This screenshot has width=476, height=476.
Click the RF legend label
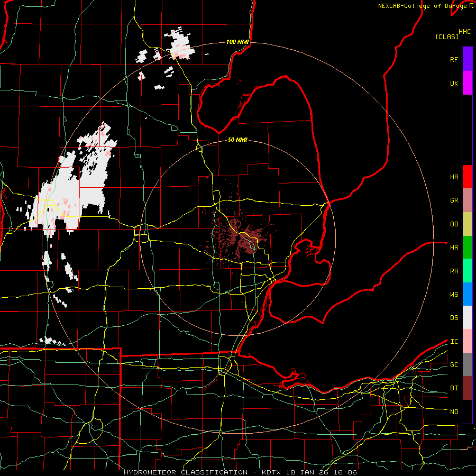[454, 59]
